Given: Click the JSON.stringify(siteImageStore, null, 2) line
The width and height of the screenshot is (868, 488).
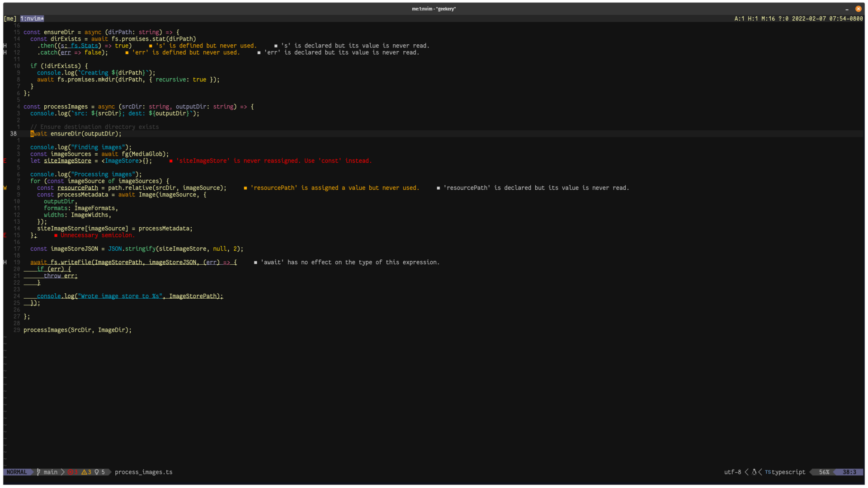Looking at the screenshot, I should (x=137, y=249).
